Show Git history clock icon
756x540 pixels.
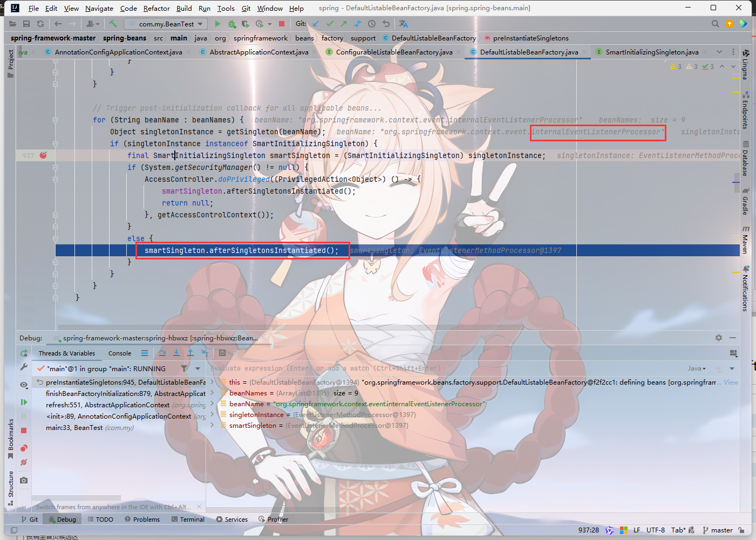pyautogui.click(x=372, y=24)
